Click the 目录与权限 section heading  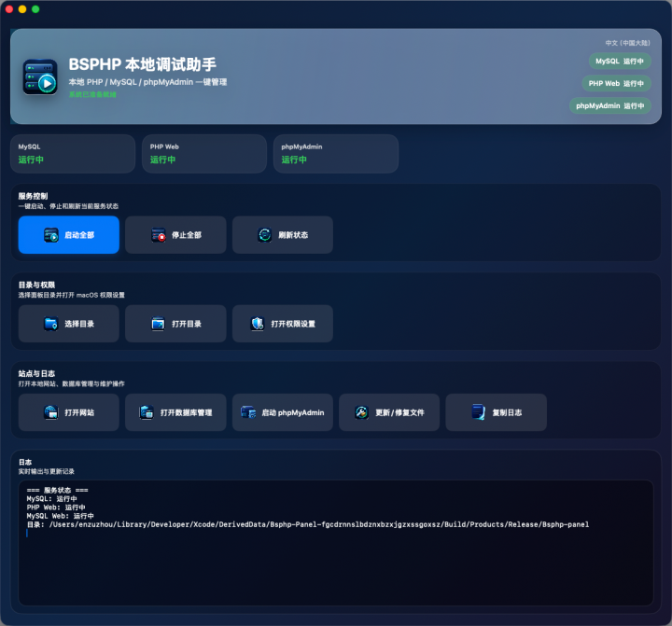point(36,285)
